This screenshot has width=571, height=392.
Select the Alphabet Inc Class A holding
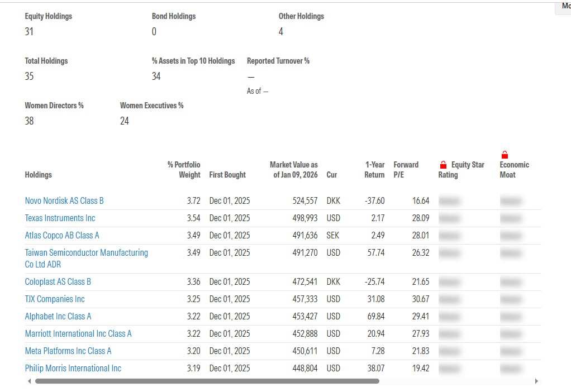pyautogui.click(x=58, y=316)
